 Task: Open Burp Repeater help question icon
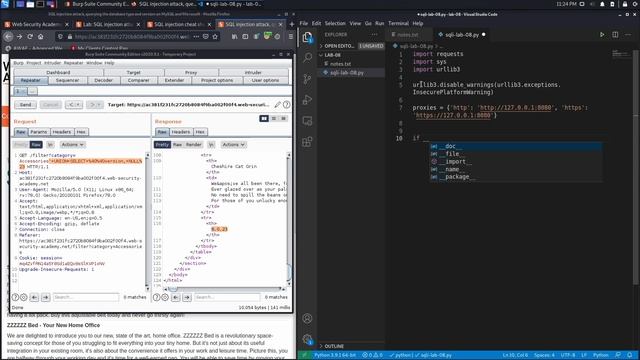287,105
